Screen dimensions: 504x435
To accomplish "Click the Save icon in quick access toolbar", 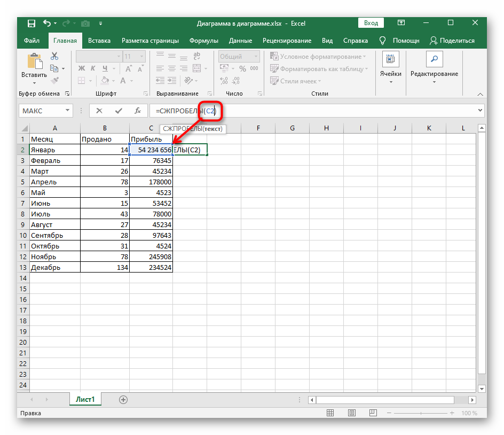I will (x=31, y=24).
